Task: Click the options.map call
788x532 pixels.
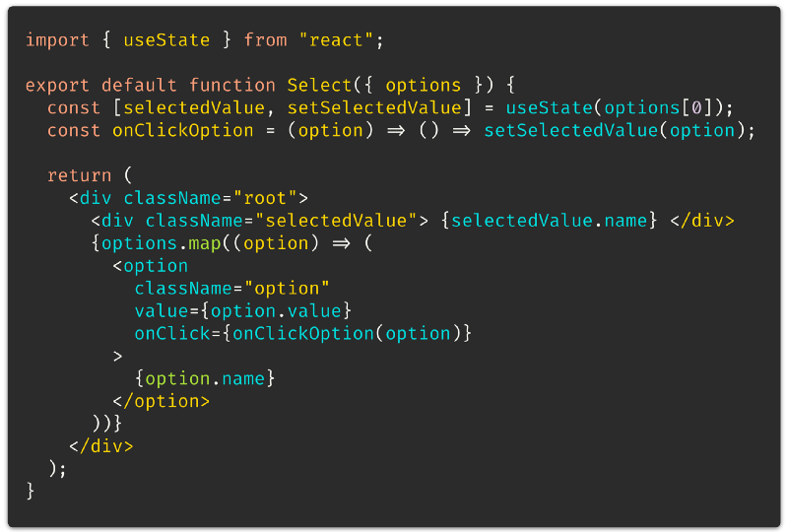Action: point(162,243)
